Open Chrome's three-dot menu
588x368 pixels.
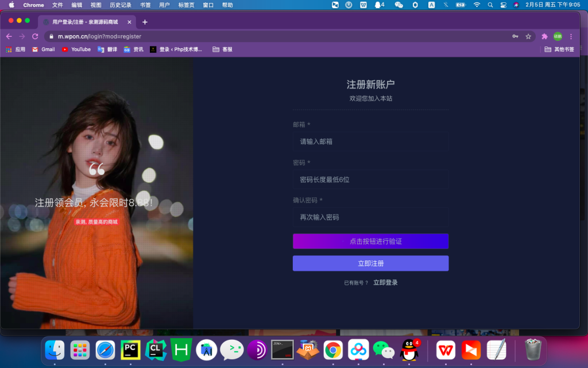(571, 36)
